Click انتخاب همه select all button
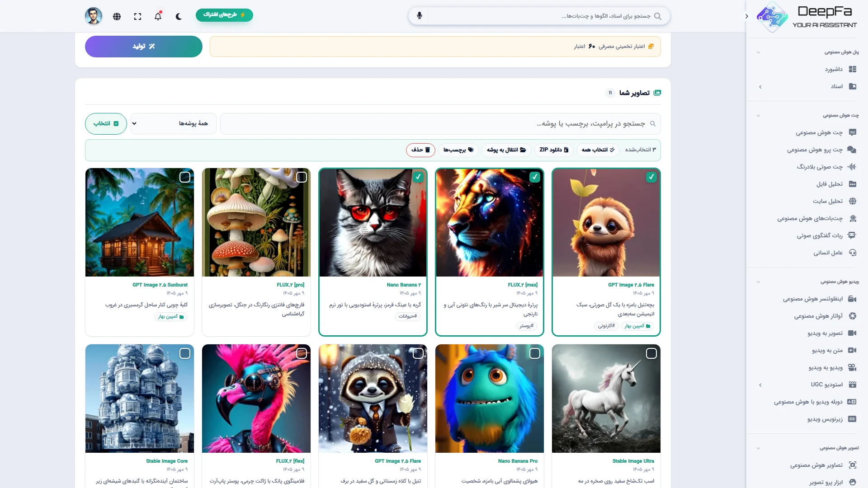 (598, 150)
